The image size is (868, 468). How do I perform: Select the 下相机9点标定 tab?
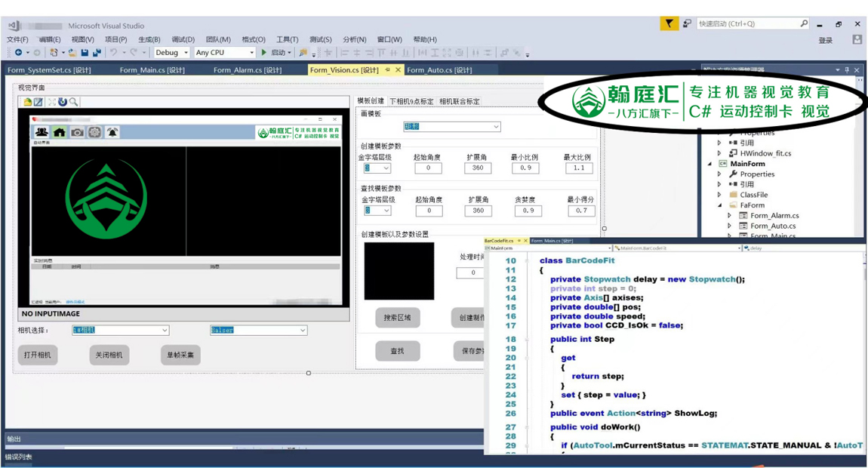click(x=411, y=101)
